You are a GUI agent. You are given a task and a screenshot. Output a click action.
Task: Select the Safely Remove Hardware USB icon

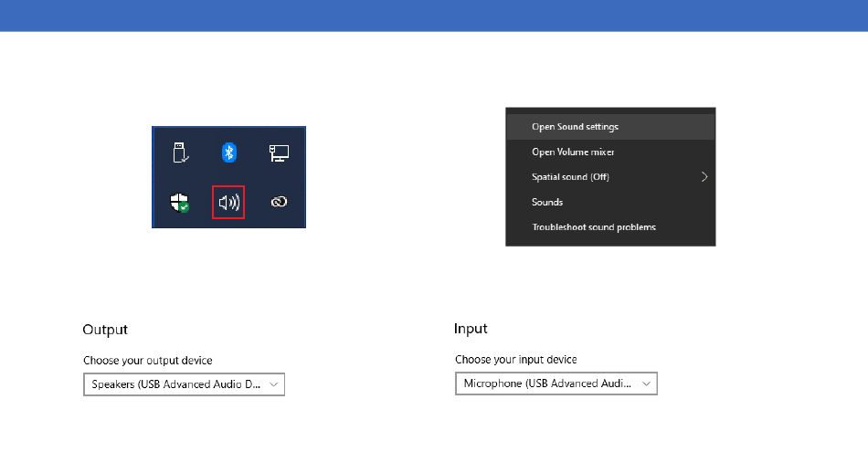point(181,152)
